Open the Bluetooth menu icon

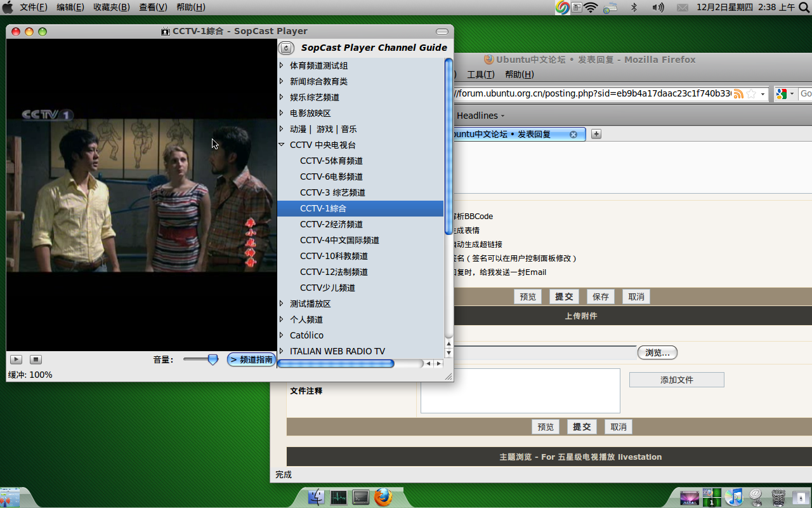tap(634, 8)
